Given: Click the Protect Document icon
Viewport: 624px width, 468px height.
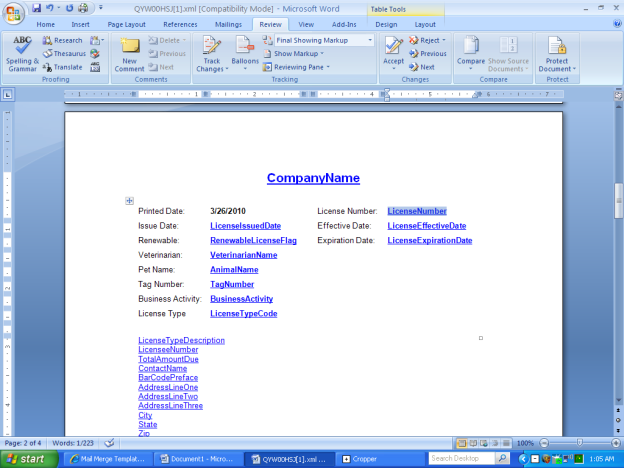Looking at the screenshot, I should [x=556, y=52].
